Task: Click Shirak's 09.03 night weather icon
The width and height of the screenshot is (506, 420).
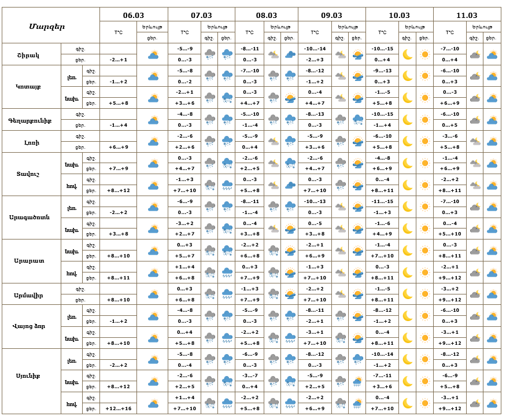Action: point(341,54)
